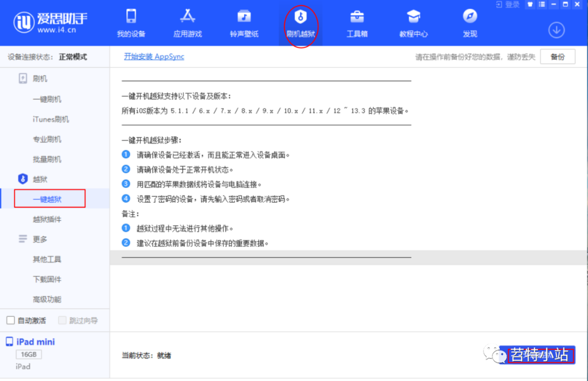Open 工具箱 toolbox icon
The height and width of the screenshot is (381, 588).
[x=357, y=23]
